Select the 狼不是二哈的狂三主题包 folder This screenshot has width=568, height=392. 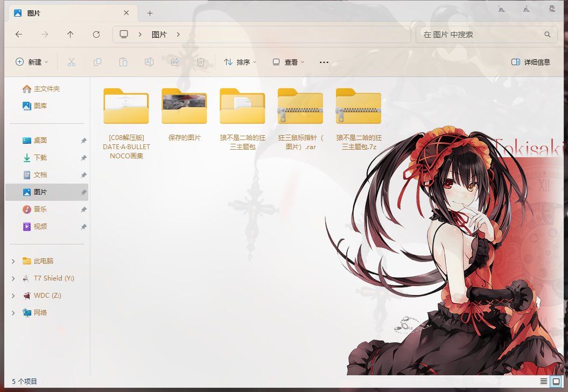(242, 119)
